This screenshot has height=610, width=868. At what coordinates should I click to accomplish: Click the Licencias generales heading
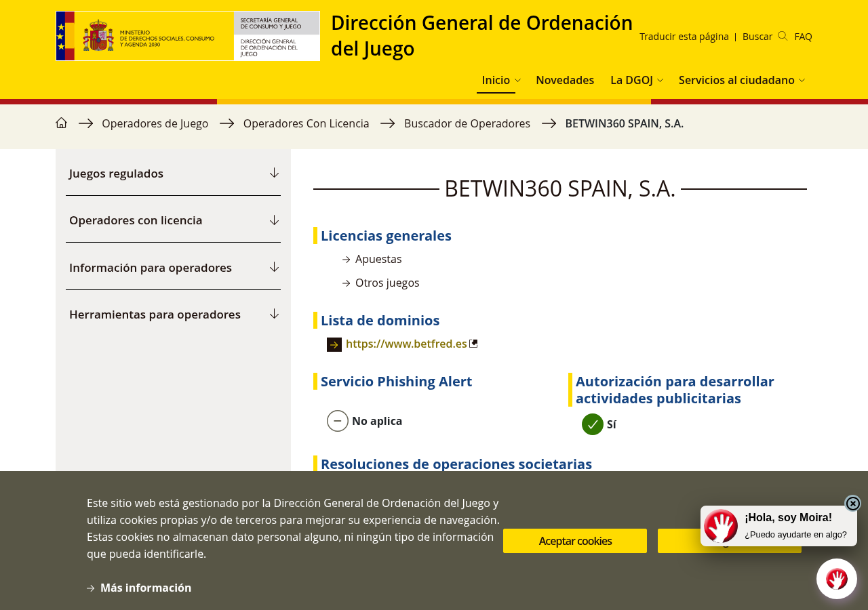(x=386, y=235)
